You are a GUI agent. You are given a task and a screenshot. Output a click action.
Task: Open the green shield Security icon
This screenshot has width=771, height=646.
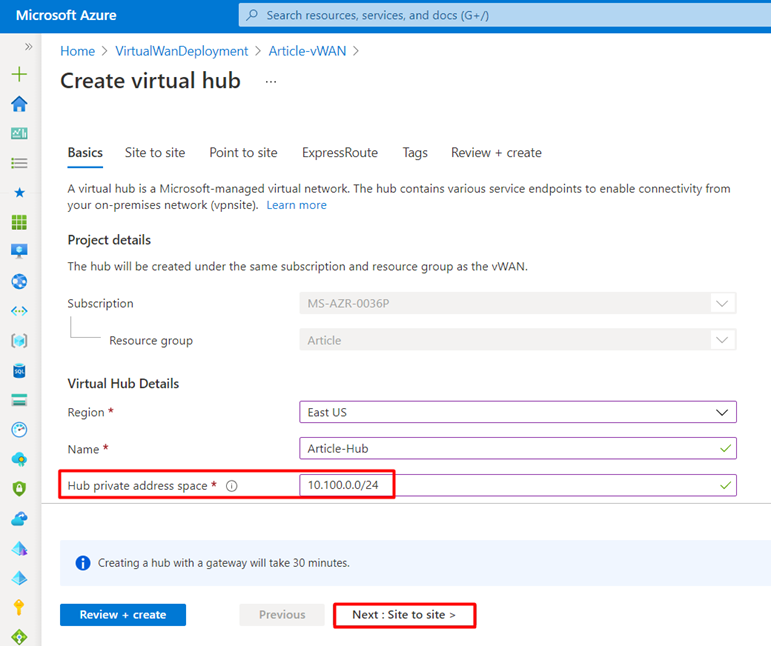19,489
